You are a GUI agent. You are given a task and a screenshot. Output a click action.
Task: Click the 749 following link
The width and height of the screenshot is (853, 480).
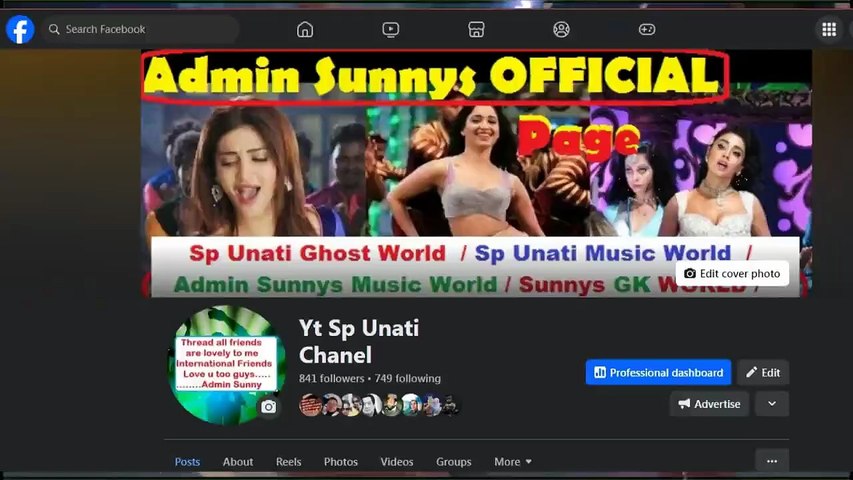(x=407, y=378)
